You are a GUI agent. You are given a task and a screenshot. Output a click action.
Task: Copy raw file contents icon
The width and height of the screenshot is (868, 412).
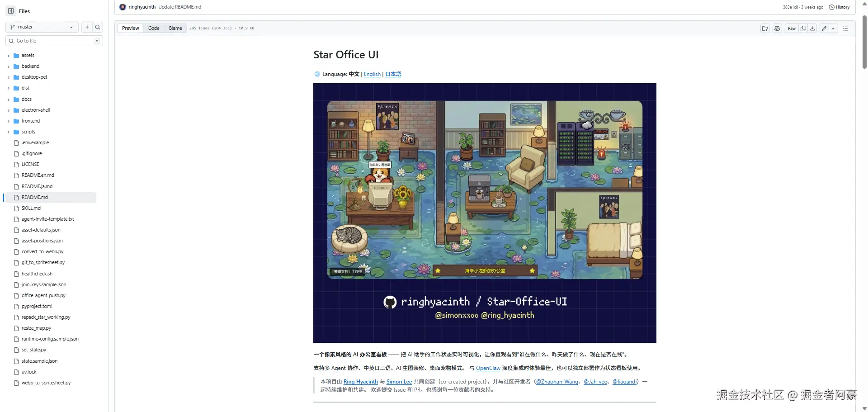[803, 28]
